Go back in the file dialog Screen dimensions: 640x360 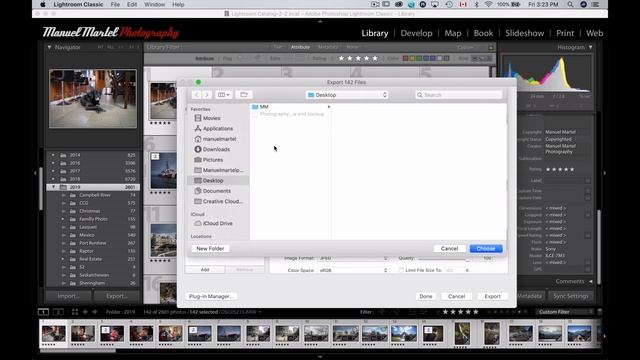[x=197, y=95]
